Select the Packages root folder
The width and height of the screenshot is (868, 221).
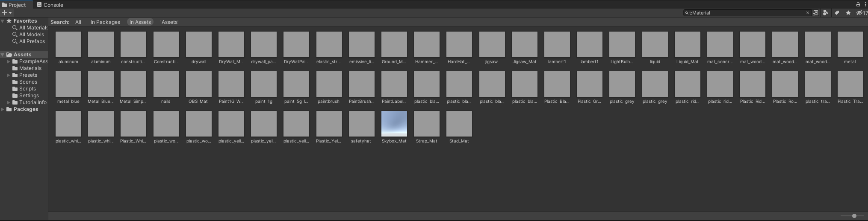click(x=22, y=109)
